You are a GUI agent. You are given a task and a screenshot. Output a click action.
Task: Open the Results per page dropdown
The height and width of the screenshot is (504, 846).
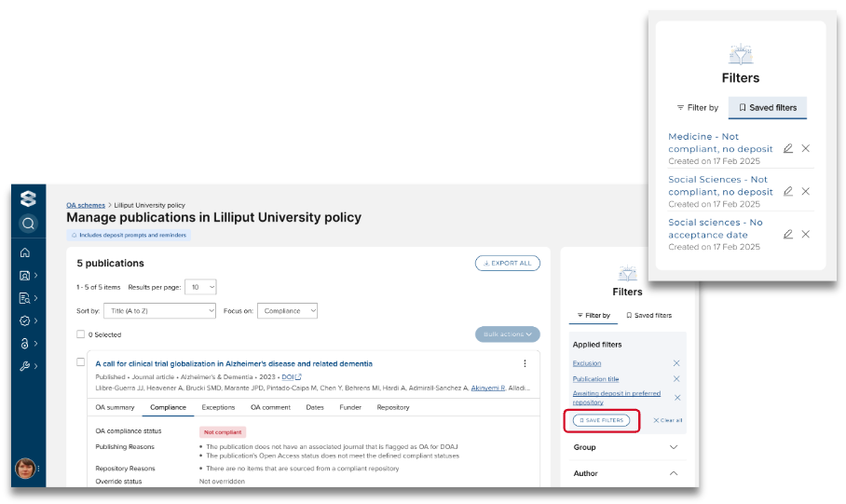pyautogui.click(x=200, y=287)
